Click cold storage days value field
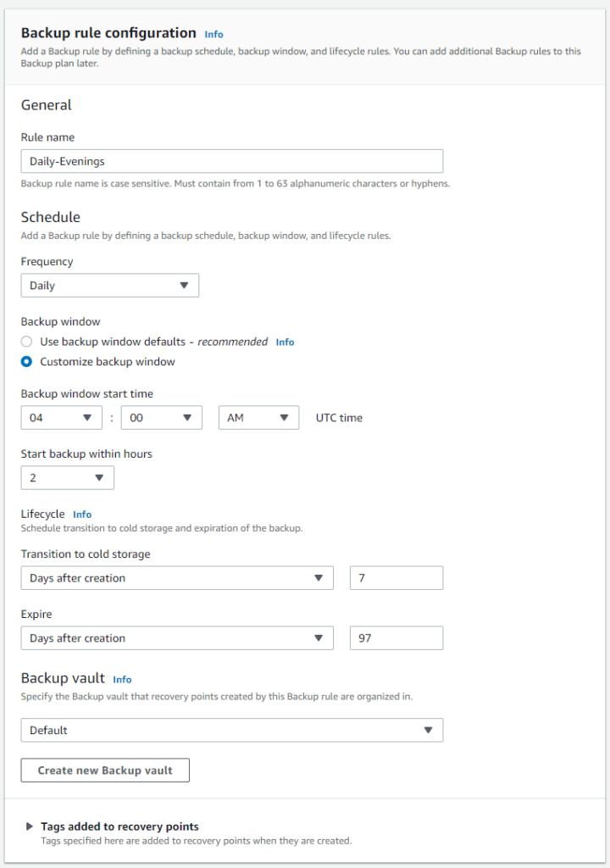The width and height of the screenshot is (610, 868). (396, 578)
